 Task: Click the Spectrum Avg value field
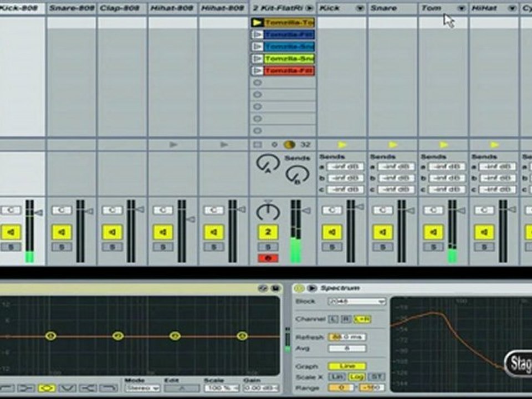pyautogui.click(x=347, y=349)
